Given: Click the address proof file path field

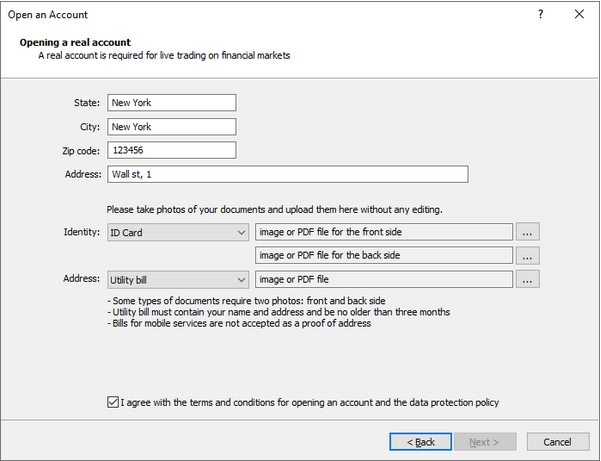Looking at the screenshot, I should point(384,280).
